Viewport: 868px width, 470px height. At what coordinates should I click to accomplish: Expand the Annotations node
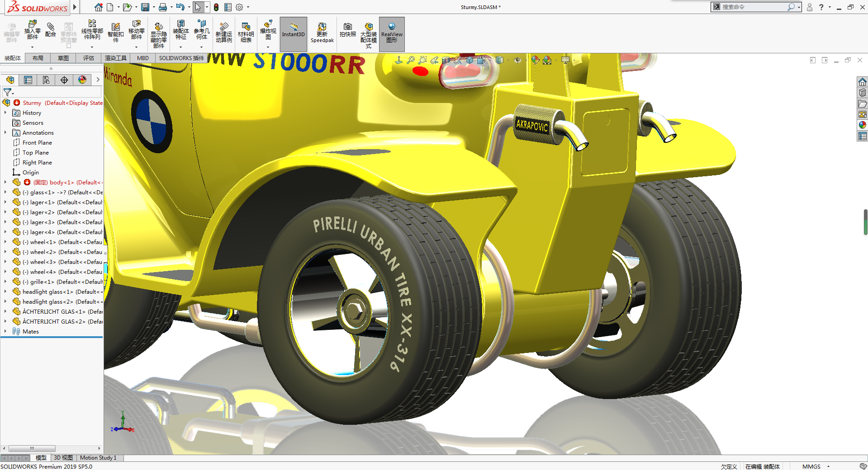(x=5, y=133)
